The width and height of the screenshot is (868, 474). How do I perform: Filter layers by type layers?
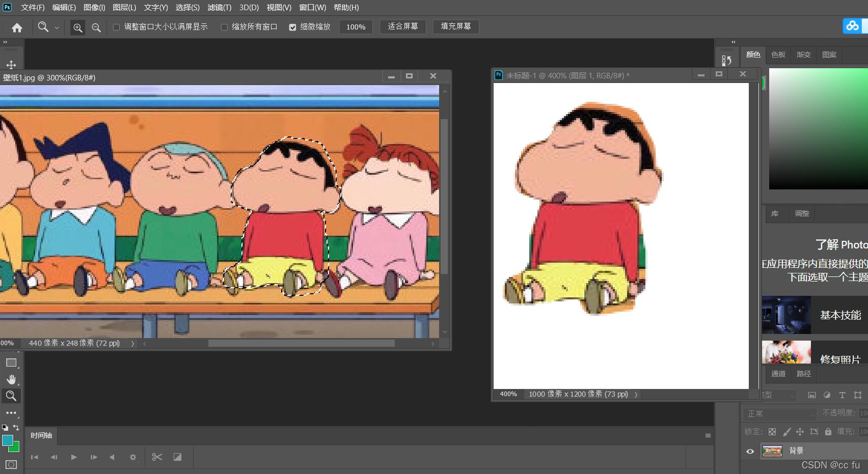coord(843,395)
